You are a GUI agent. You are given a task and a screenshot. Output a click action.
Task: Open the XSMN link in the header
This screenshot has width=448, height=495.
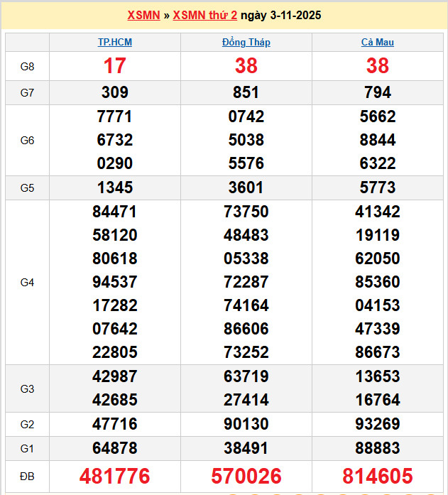143,15
